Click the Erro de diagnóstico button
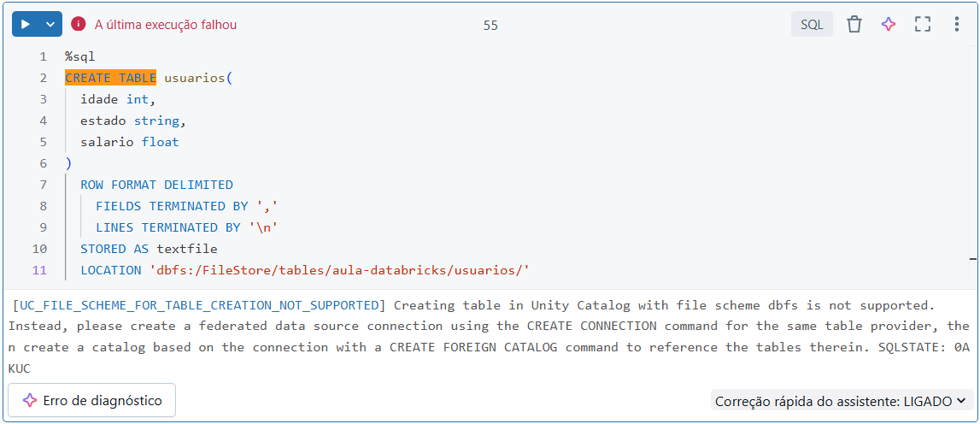 92,400
